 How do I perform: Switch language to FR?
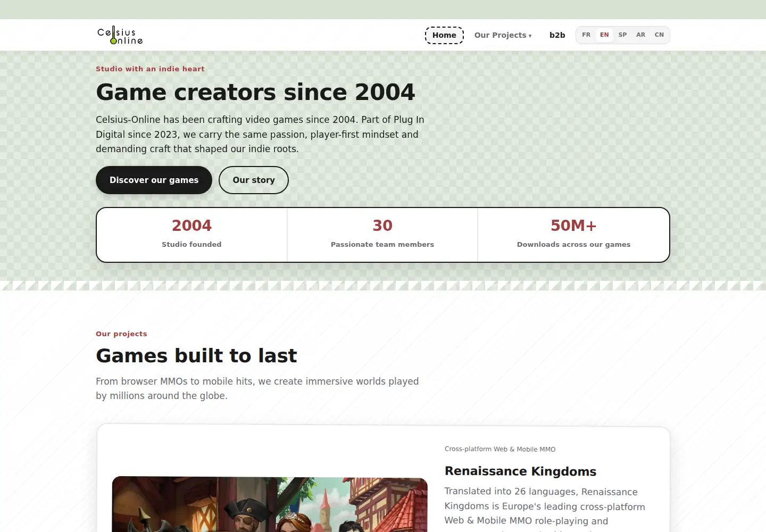(586, 35)
